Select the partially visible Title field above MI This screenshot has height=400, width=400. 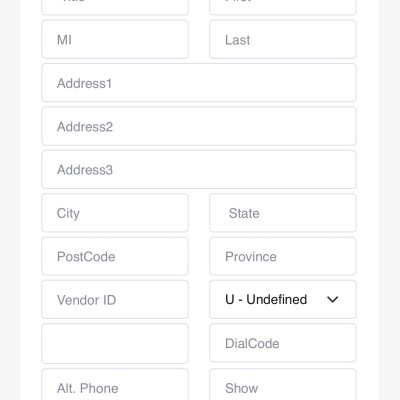click(x=115, y=7)
